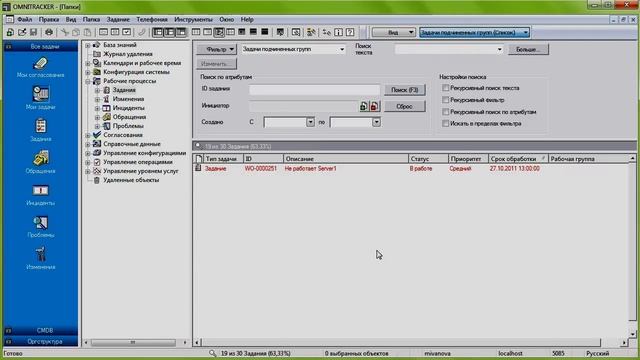This screenshot has width=640, height=360.
Task: Open the Создано end date dropdown
Action: (376, 122)
